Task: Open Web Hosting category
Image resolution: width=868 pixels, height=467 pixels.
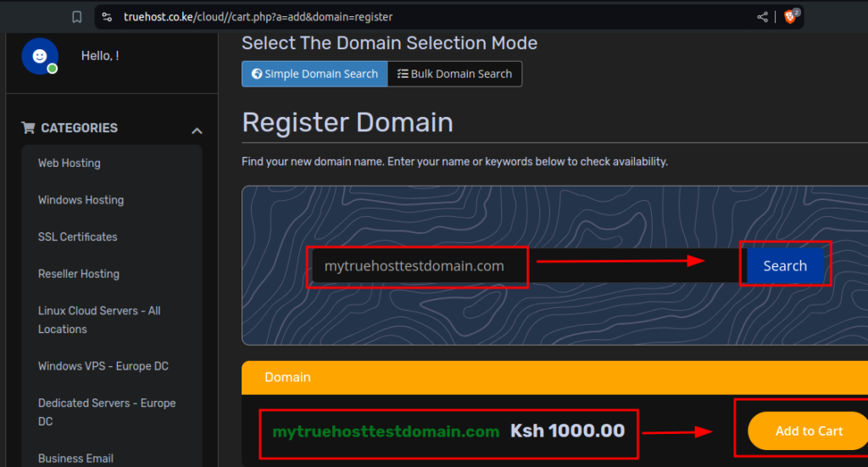Action: tap(70, 164)
